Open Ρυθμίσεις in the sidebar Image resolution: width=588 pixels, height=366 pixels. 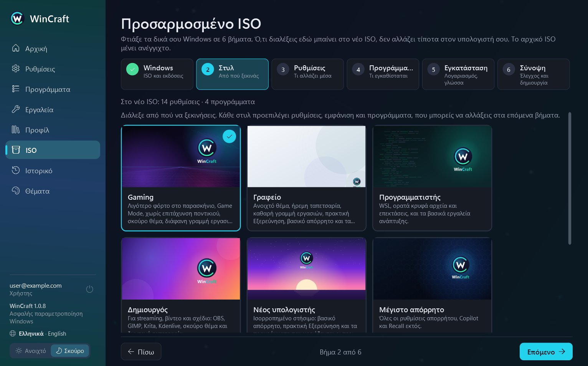pyautogui.click(x=53, y=69)
